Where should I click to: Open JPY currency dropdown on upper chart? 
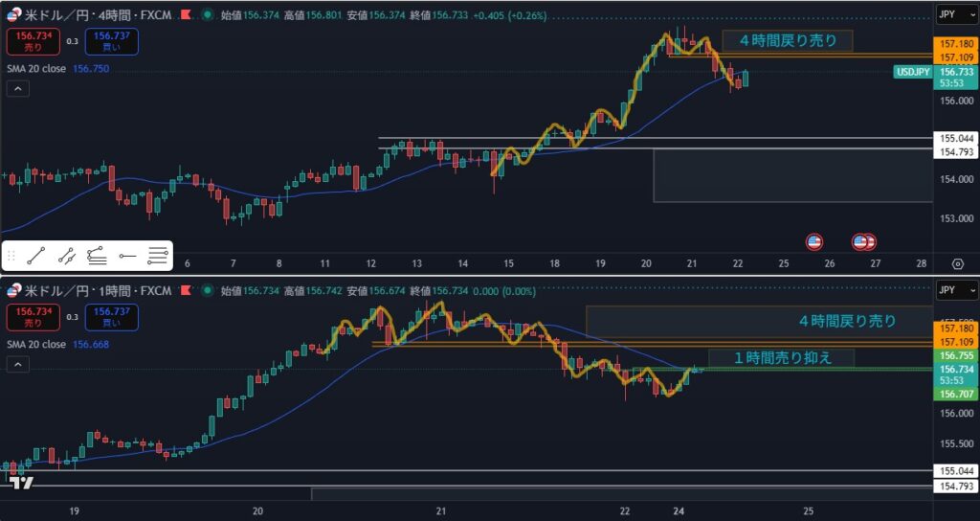956,14
